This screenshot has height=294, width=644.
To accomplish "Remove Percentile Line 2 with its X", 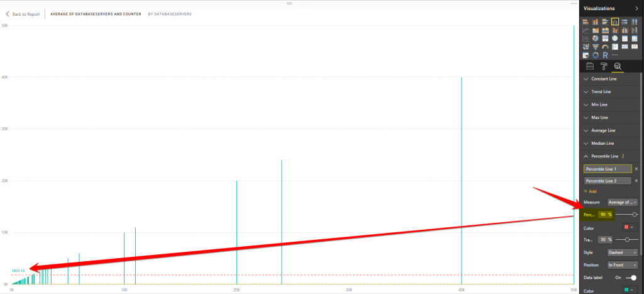I will [x=636, y=181].
